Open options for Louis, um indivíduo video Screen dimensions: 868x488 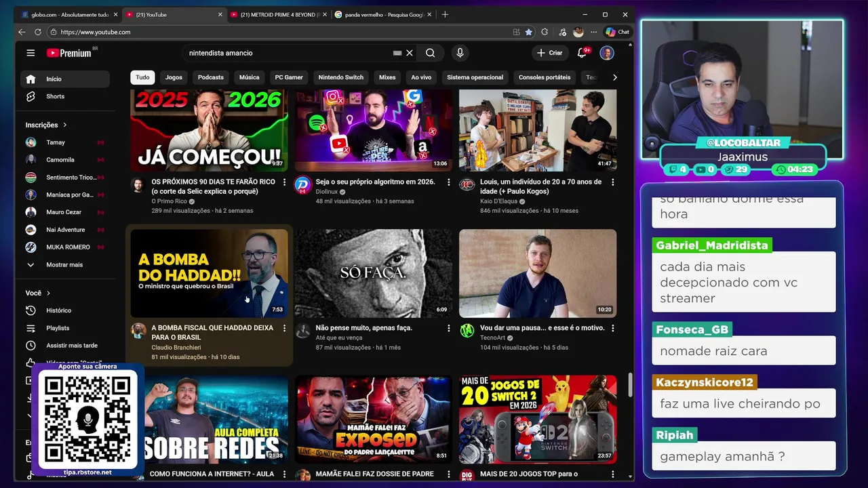pos(612,182)
